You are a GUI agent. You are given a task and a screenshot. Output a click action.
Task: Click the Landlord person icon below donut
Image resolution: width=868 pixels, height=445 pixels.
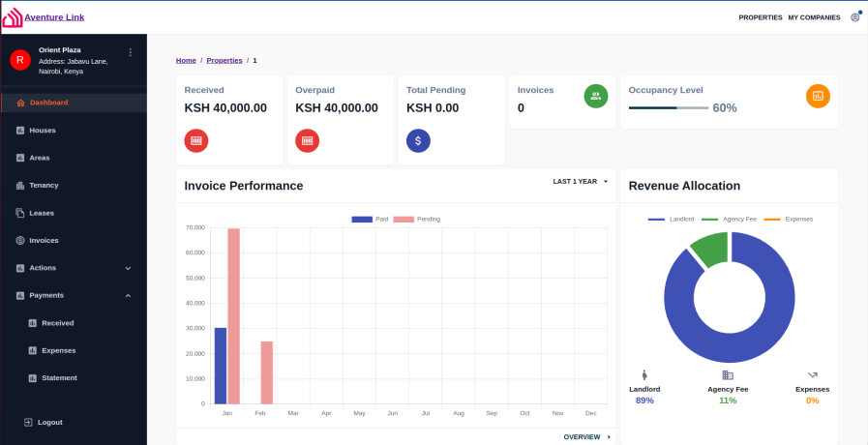click(x=644, y=375)
